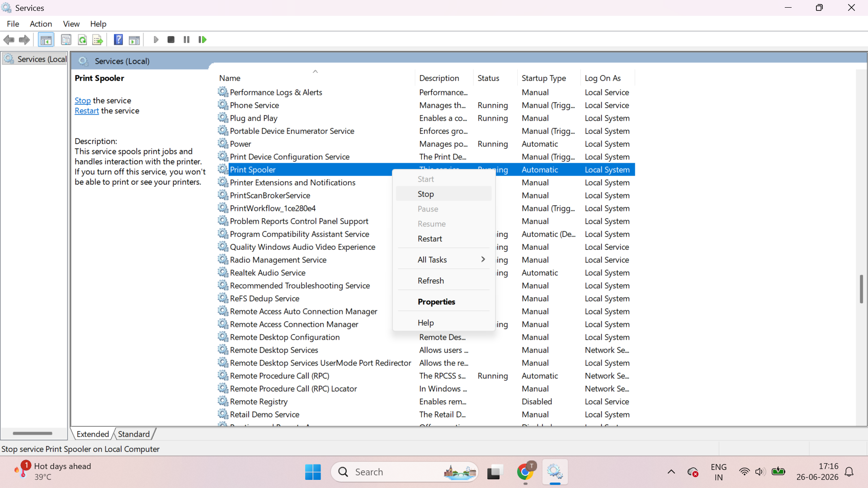Choose Help in the context menu

[x=443, y=323]
